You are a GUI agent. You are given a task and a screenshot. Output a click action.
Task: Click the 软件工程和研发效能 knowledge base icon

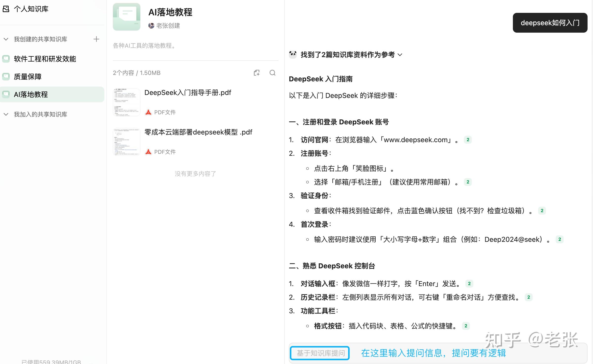[6, 59]
